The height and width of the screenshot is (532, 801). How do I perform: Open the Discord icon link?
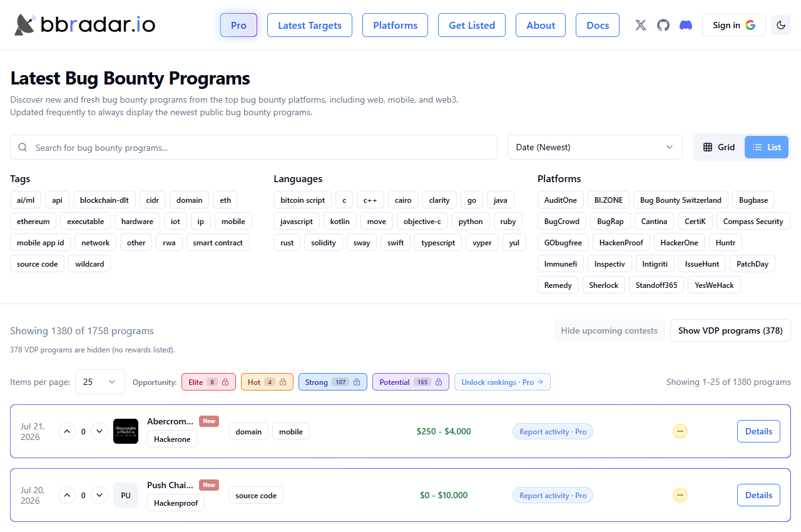click(x=686, y=25)
